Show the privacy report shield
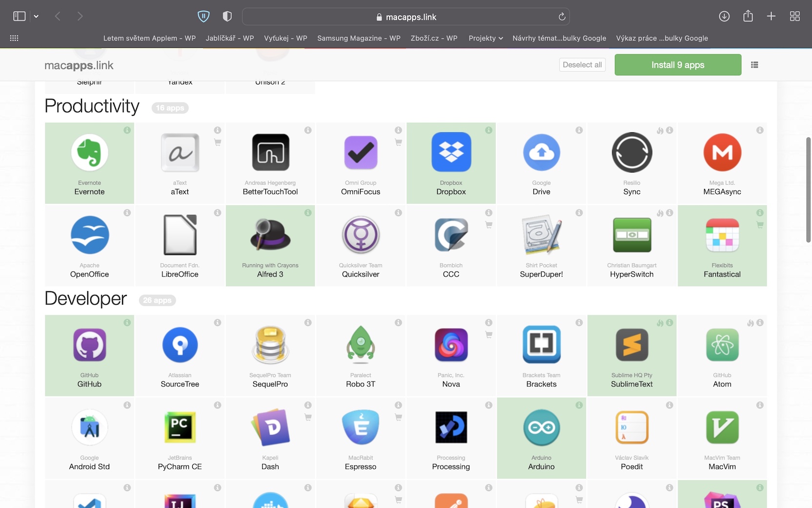The image size is (812, 508). [227, 17]
